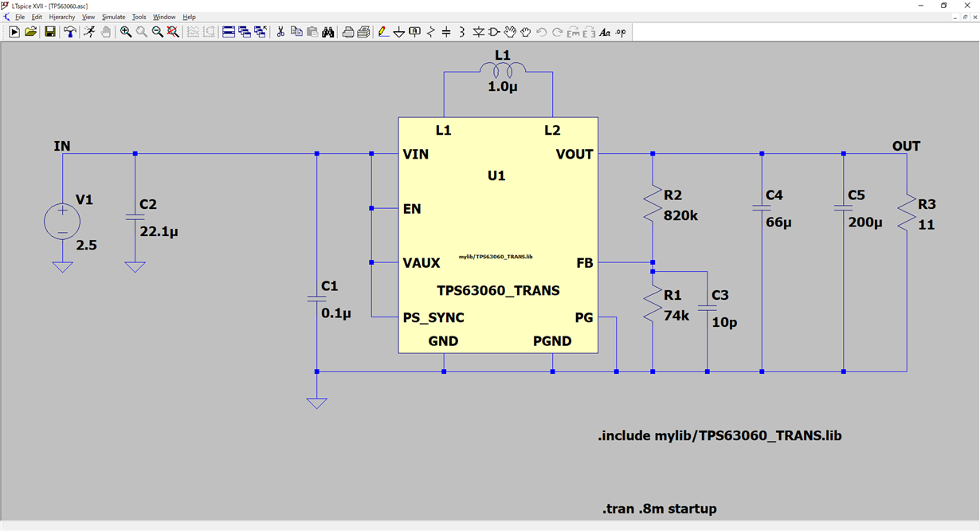Save the schematic with the floppy icon
This screenshot has width=980, height=531.
pyautogui.click(x=49, y=32)
